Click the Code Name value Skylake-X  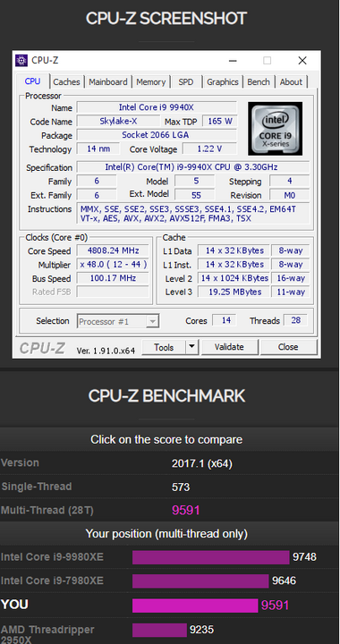coord(118,121)
